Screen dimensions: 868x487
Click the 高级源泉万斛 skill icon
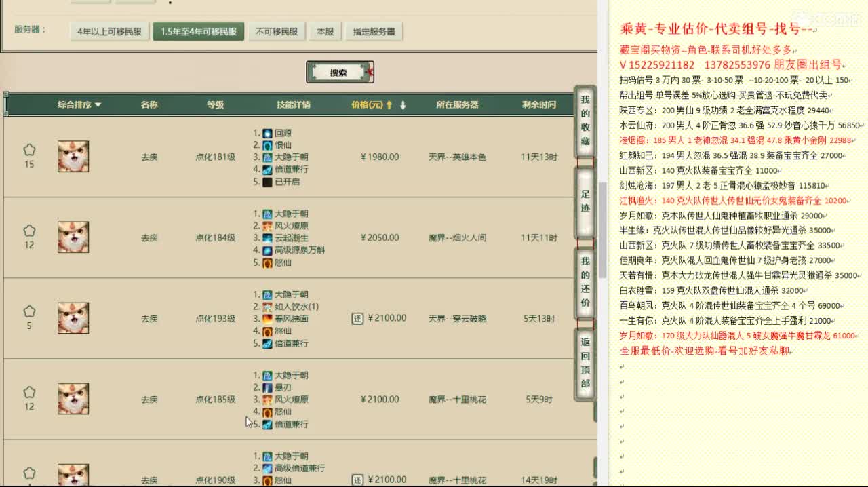(x=267, y=250)
